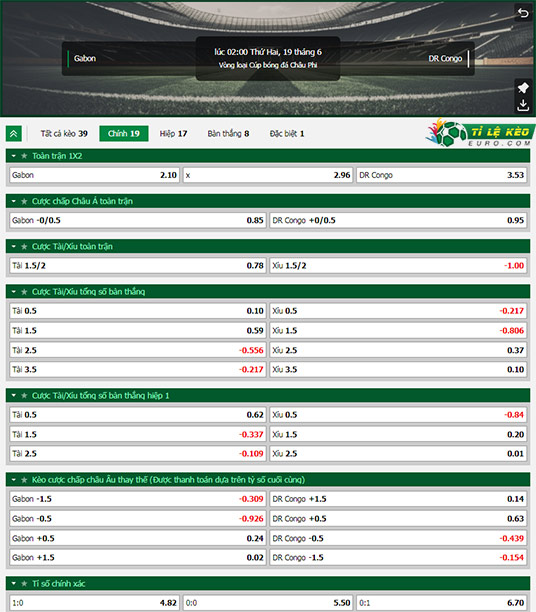Viewport: 536px width, 612px height.
Task: Pick first-half Xỉu 0.5 at -0.84
Action: [x=398, y=415]
